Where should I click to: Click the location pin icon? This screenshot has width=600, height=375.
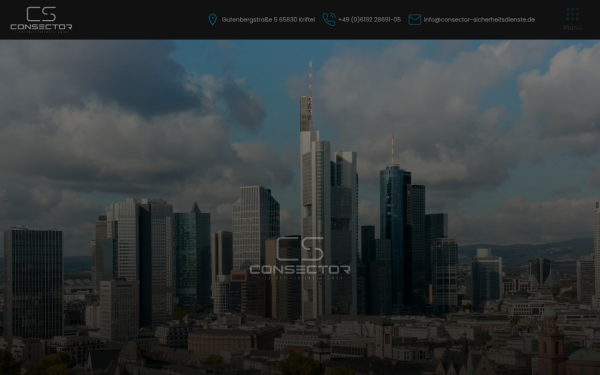pos(213,20)
